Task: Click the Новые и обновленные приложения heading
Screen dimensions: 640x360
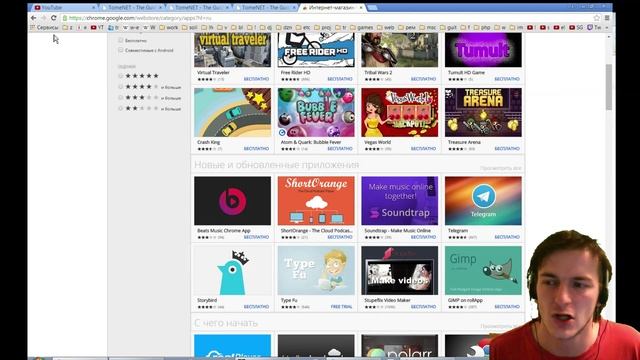Action: [x=276, y=164]
